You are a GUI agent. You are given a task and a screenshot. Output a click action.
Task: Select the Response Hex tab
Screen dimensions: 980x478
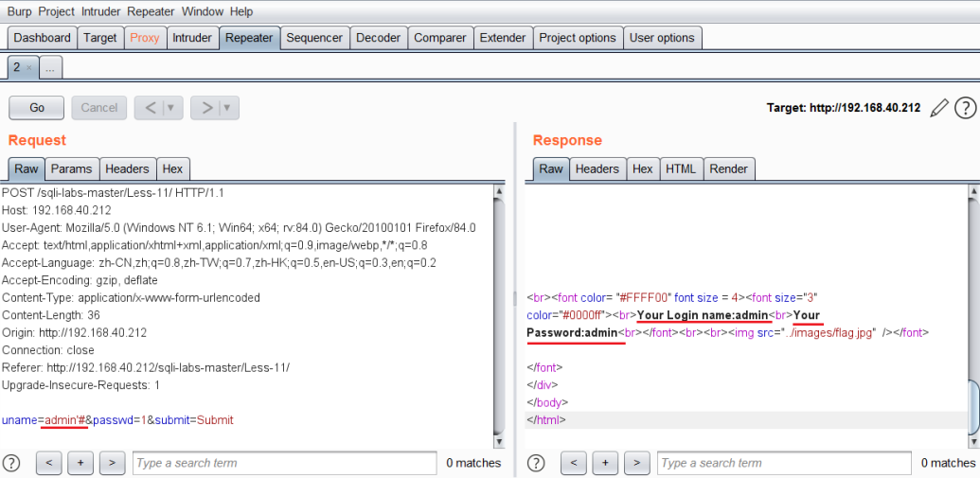click(x=643, y=168)
